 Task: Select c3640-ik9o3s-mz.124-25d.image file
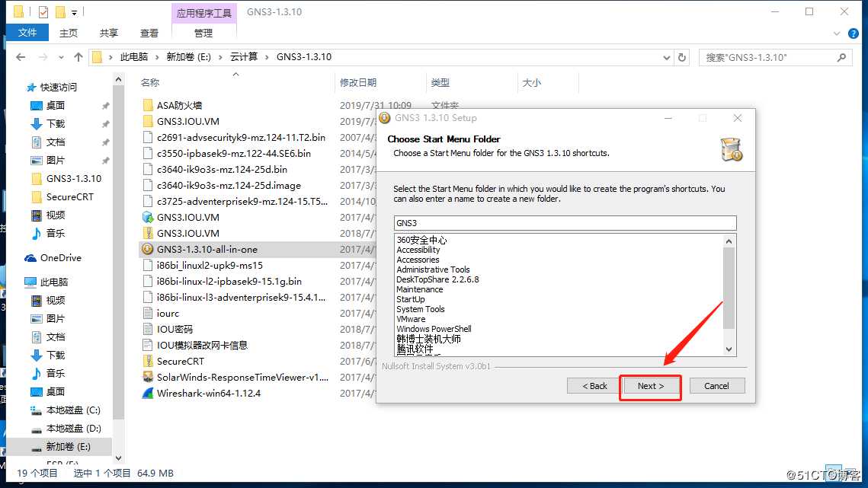point(229,185)
